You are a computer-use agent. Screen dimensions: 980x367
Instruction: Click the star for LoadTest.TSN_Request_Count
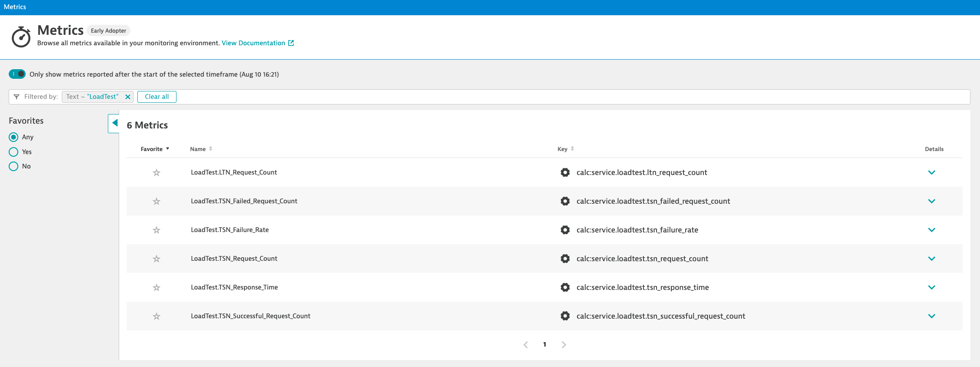(x=157, y=259)
